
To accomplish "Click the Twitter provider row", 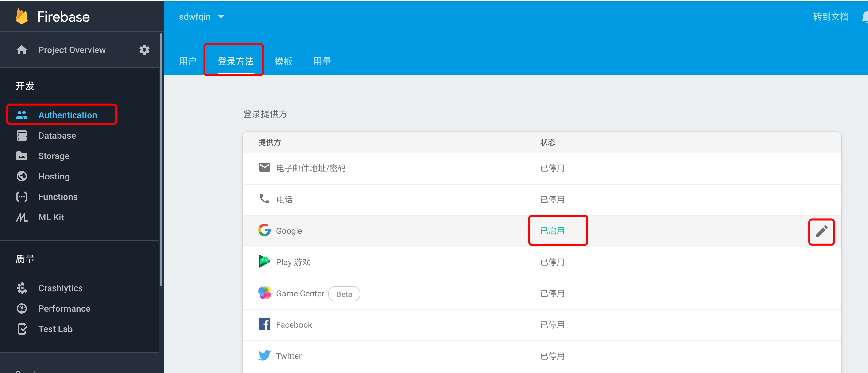I will (289, 356).
